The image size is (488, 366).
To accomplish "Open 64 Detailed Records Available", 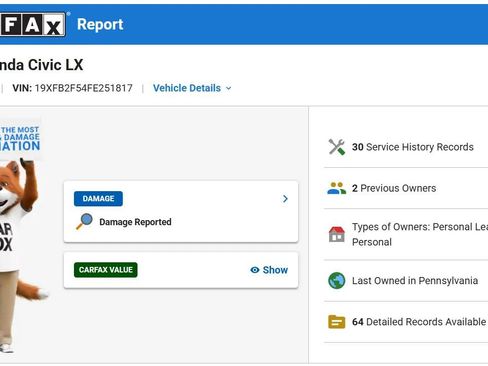I will click(419, 322).
